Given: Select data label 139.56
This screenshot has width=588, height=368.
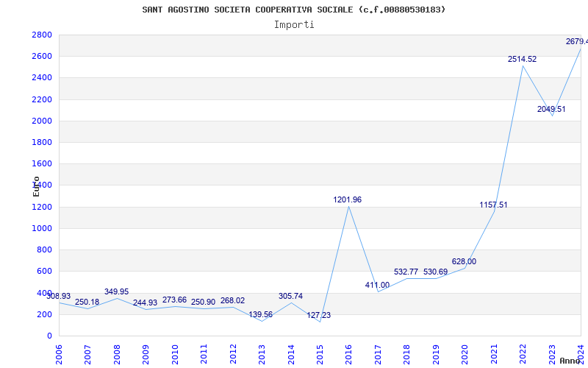Looking at the screenshot, I should point(261,314).
